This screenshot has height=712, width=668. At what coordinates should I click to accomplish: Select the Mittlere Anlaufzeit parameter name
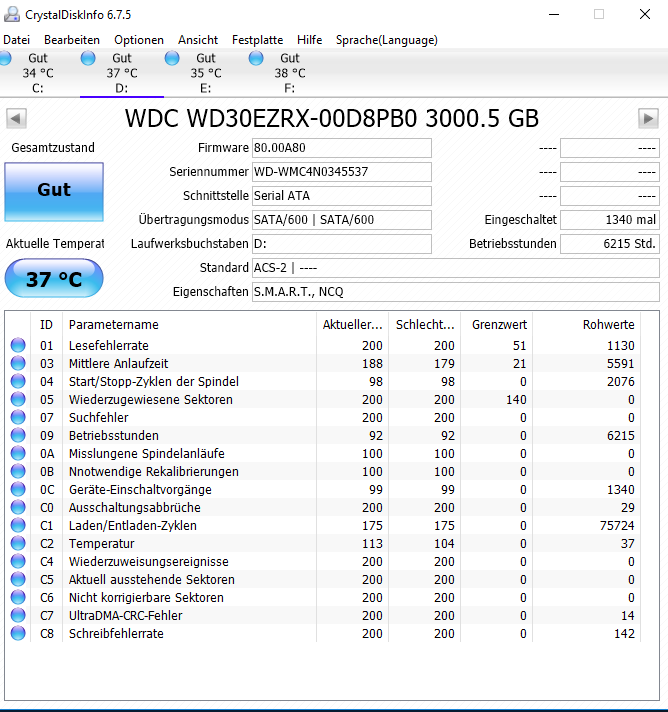click(x=118, y=364)
